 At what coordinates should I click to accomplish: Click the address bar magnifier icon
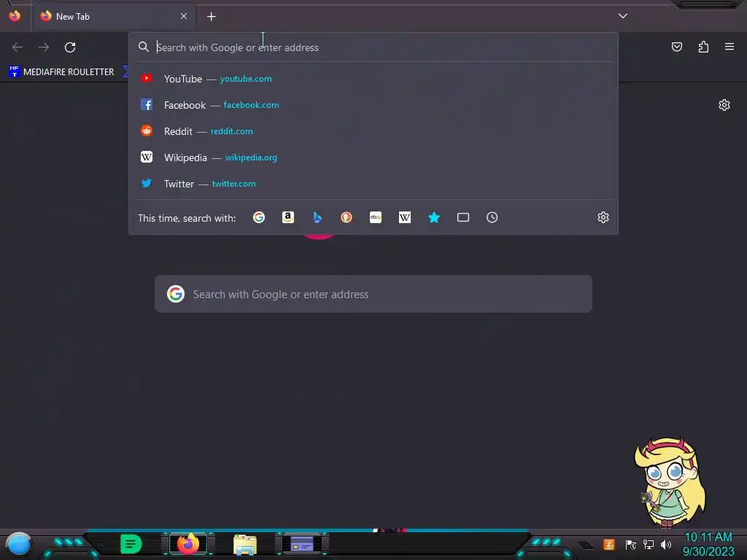point(144,47)
